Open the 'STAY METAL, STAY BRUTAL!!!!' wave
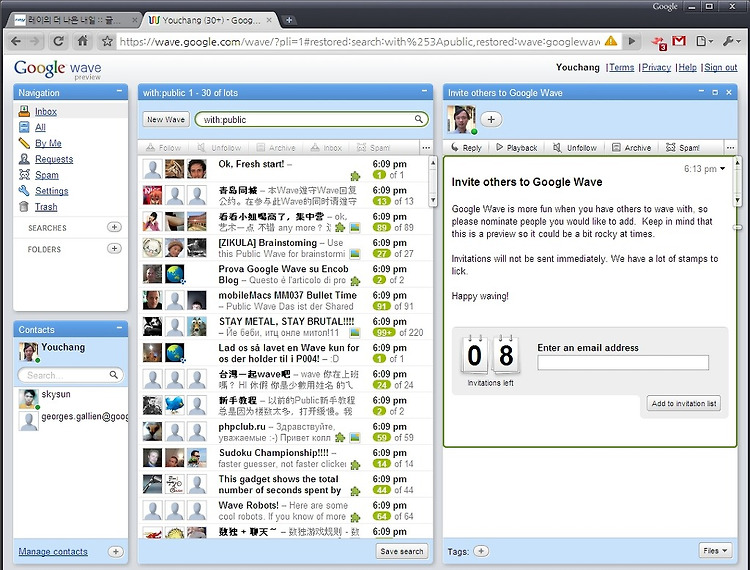Image resolution: width=750 pixels, height=570 pixels. point(285,327)
